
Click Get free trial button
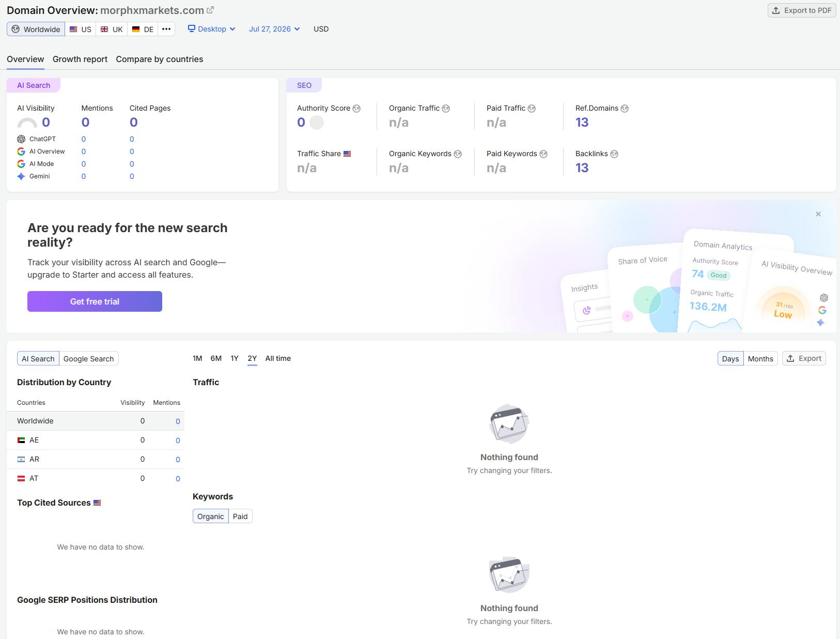(x=95, y=301)
